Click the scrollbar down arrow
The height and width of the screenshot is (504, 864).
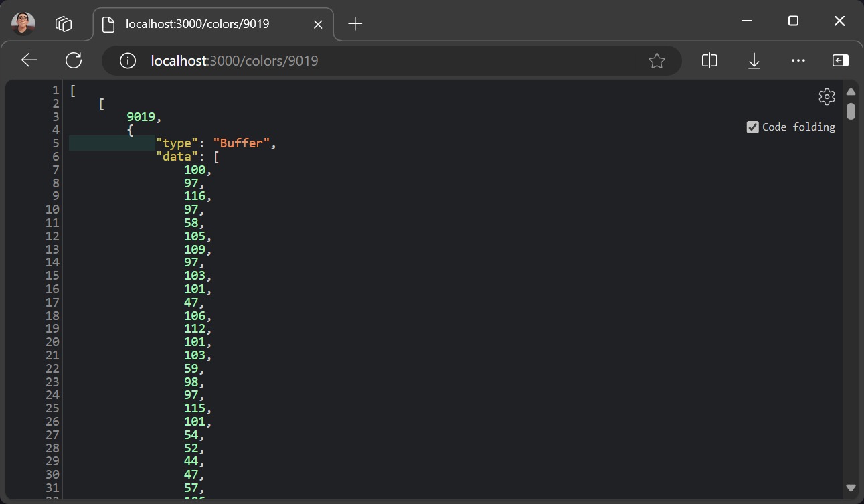coord(851,488)
